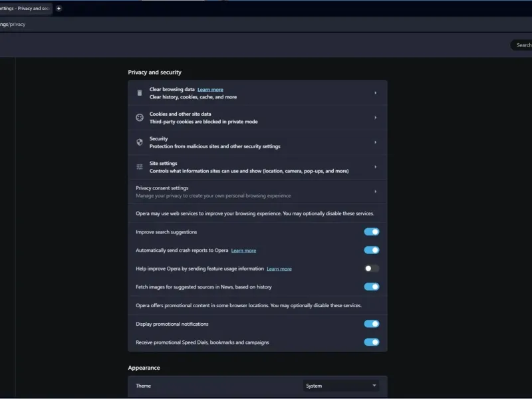This screenshot has height=399, width=532.
Task: Click Opera offers promotional content notice
Action: coord(249,305)
